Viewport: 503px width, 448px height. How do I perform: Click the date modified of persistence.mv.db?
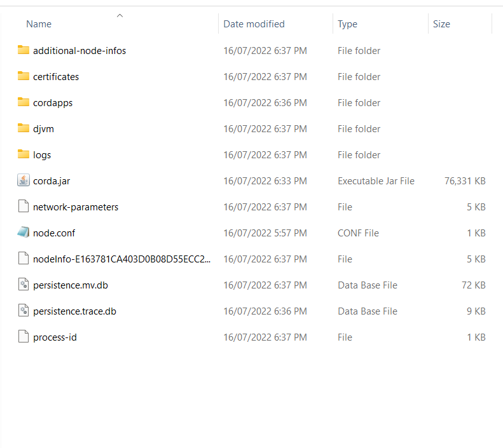click(265, 285)
